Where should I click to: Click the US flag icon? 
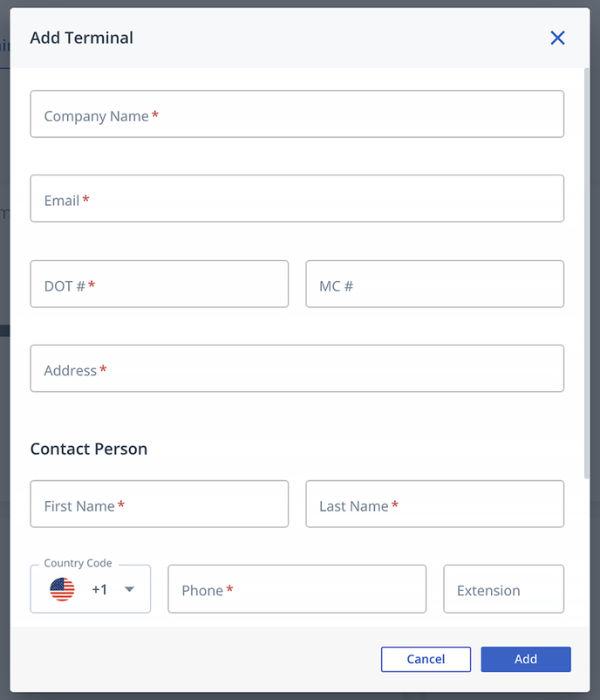click(62, 589)
